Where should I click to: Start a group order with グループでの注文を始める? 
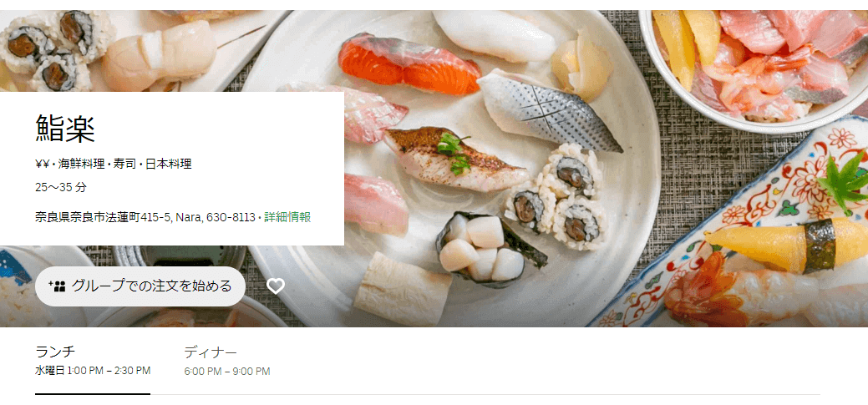point(140,286)
